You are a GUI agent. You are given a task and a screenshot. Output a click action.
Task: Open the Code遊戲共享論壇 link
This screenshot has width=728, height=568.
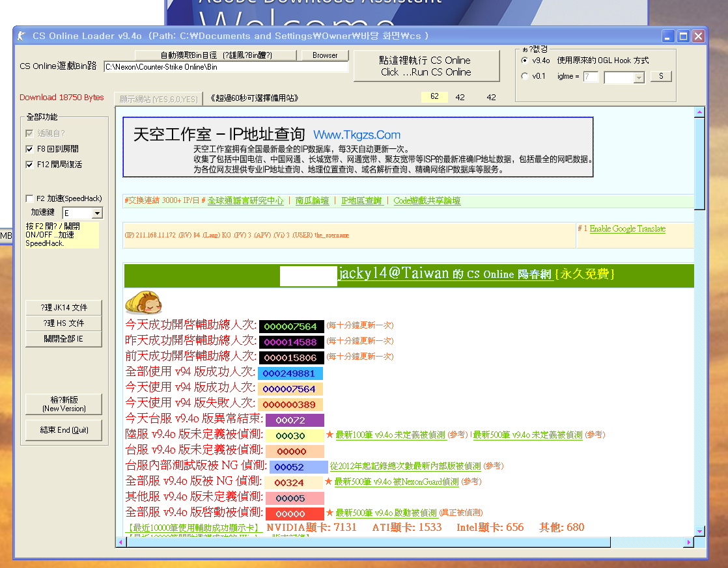coord(427,200)
